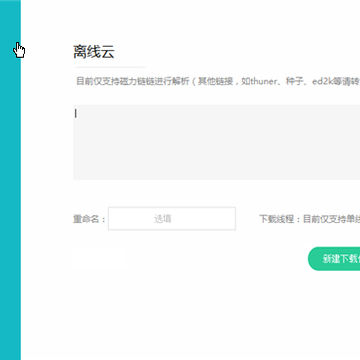Click the 重命名 optional input field
This screenshot has width=360, height=360.
(172, 219)
